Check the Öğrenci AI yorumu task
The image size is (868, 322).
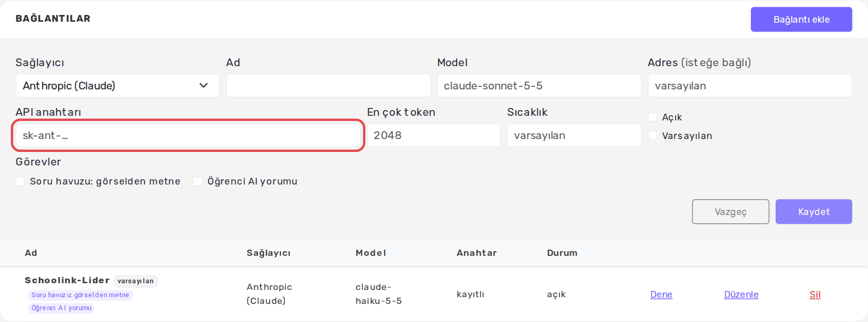(198, 181)
